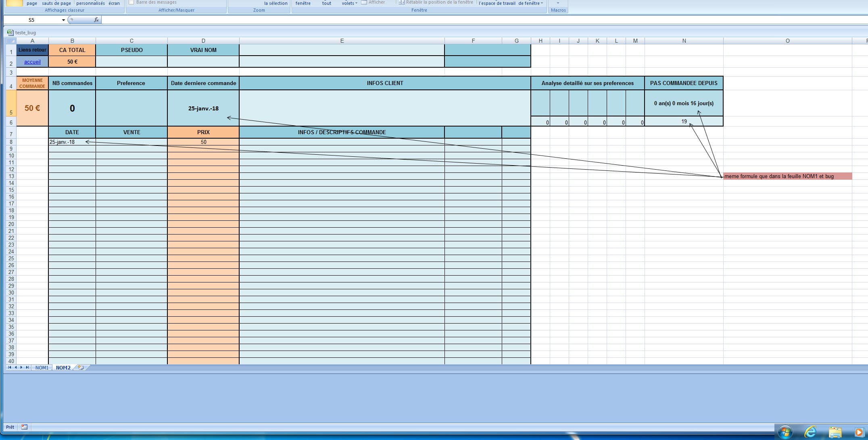
Task: Click the insert function fx icon
Action: (x=96, y=20)
